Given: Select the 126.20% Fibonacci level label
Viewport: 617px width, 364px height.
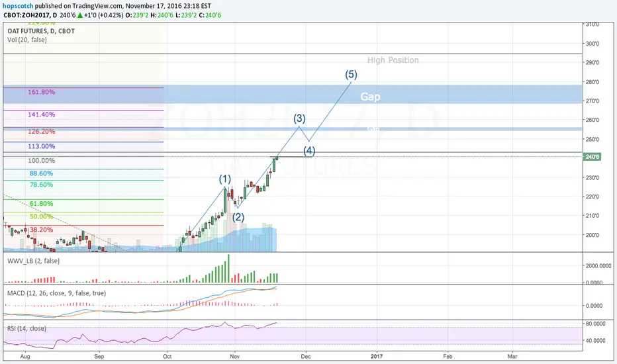Looking at the screenshot, I should (41, 132).
